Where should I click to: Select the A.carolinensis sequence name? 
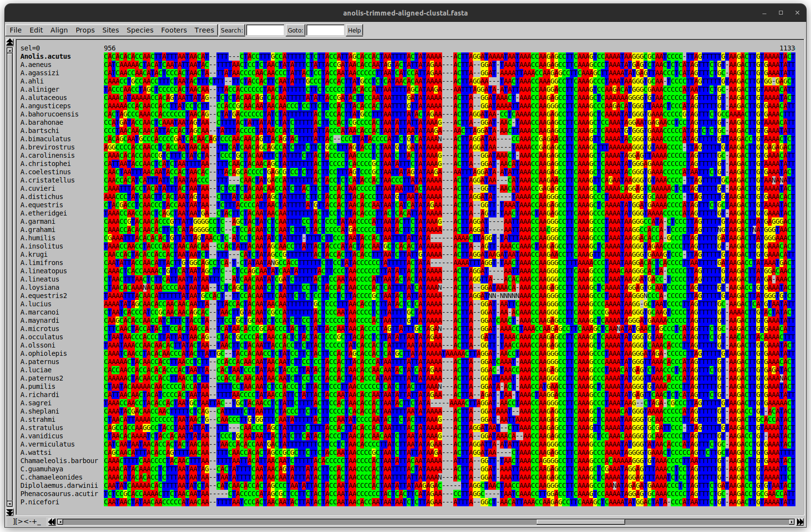click(48, 155)
